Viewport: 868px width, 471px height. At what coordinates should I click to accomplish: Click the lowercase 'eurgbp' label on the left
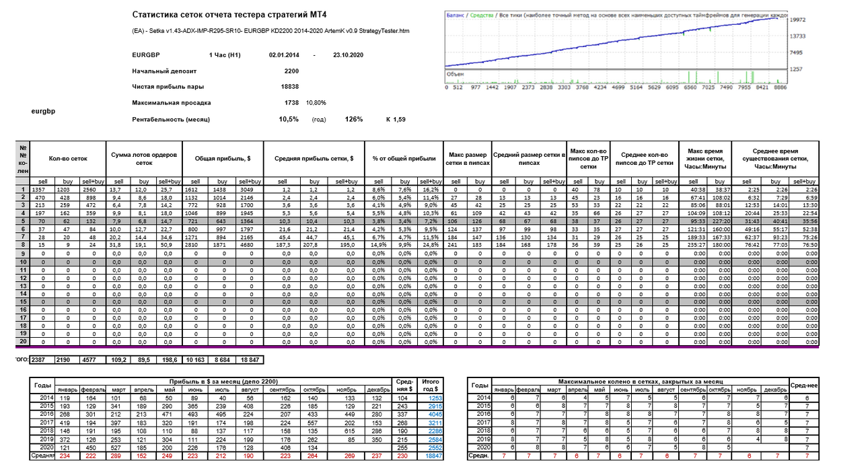pyautogui.click(x=42, y=110)
